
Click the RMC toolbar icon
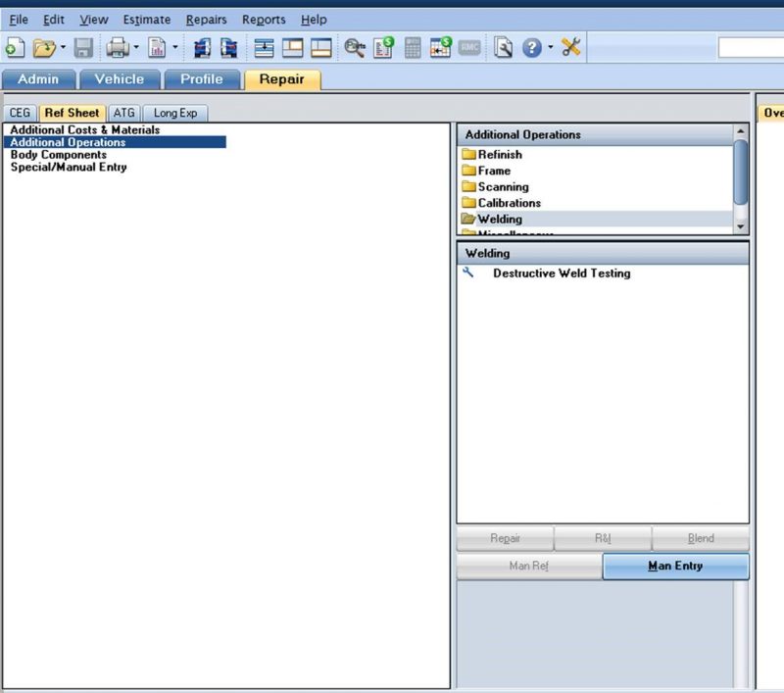pyautogui.click(x=469, y=47)
